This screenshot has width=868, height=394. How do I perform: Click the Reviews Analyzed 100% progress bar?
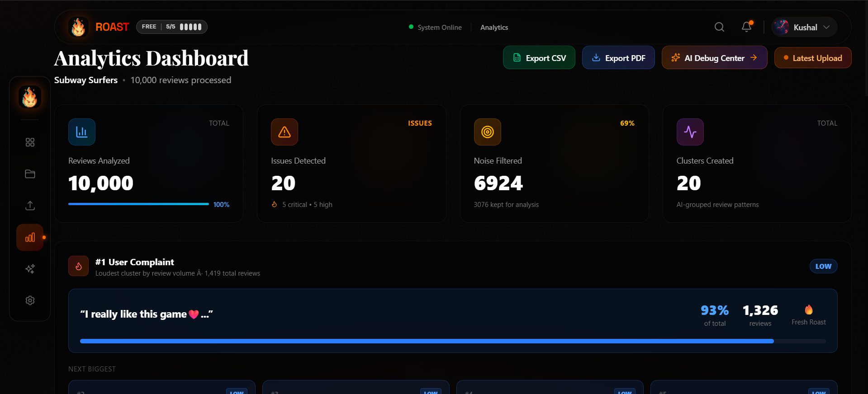point(138,204)
